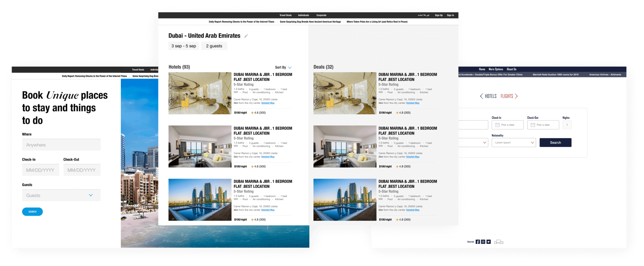Click the calendar icon in Check-Out date picker

533,125
